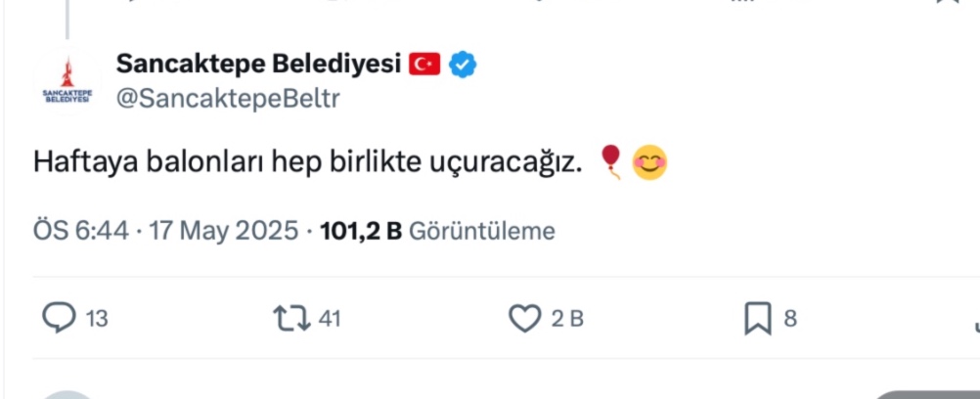Open the Sancaktepe Belediyesi profile avatar
This screenshot has width=980, height=399.
click(67, 81)
